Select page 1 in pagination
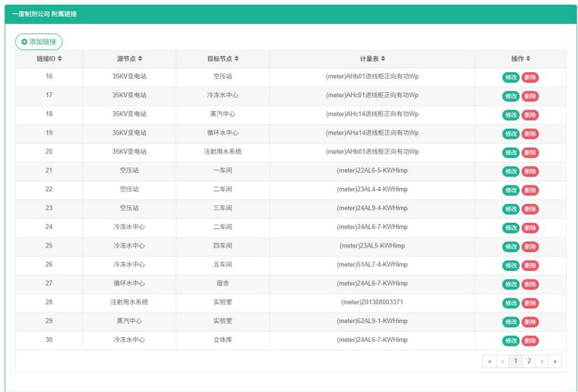The image size is (578, 392). (515, 361)
